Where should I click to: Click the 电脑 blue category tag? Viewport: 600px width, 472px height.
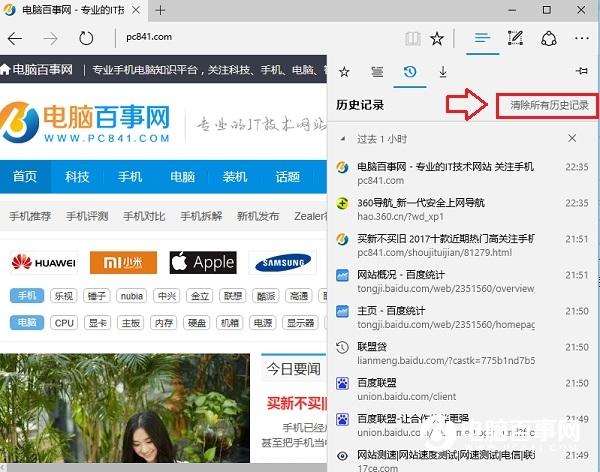27,323
